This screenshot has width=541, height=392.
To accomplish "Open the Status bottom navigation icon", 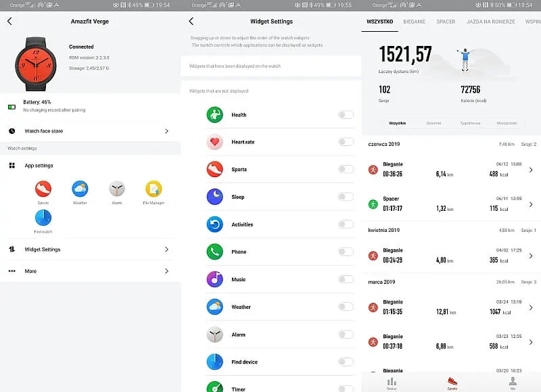I will [392, 383].
